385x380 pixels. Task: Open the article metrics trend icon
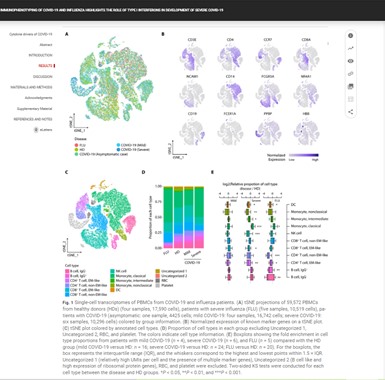click(350, 48)
